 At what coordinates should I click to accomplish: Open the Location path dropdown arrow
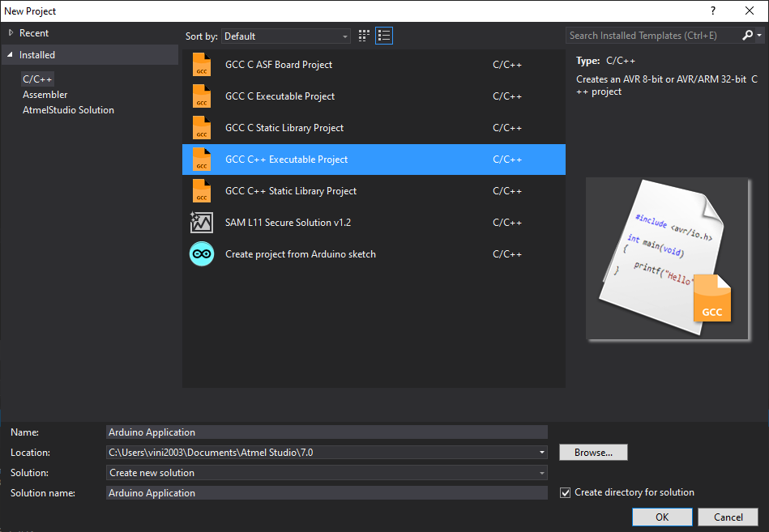click(x=542, y=452)
